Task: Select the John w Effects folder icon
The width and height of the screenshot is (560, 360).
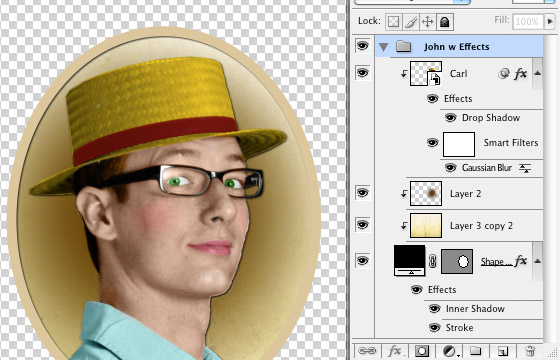Action: coord(404,46)
